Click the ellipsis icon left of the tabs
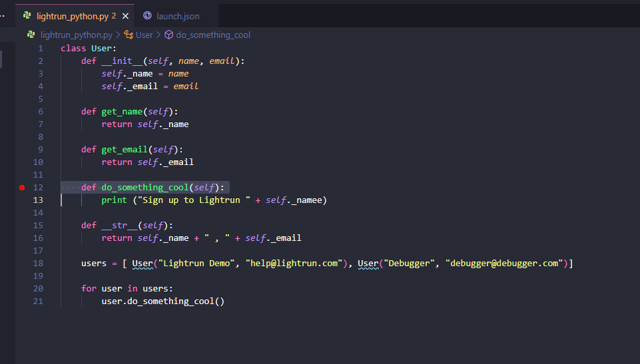 click(x=3, y=16)
